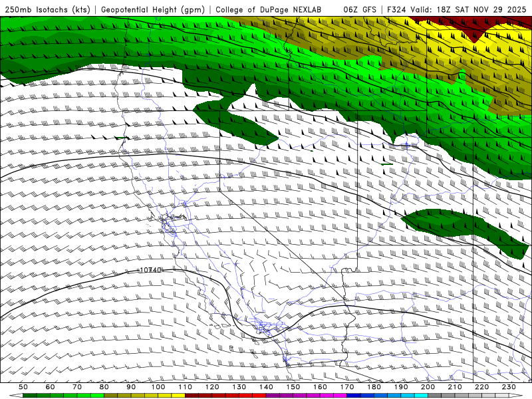Click the '220' value on the isotach scale
The image size is (532, 399).
pos(481,387)
